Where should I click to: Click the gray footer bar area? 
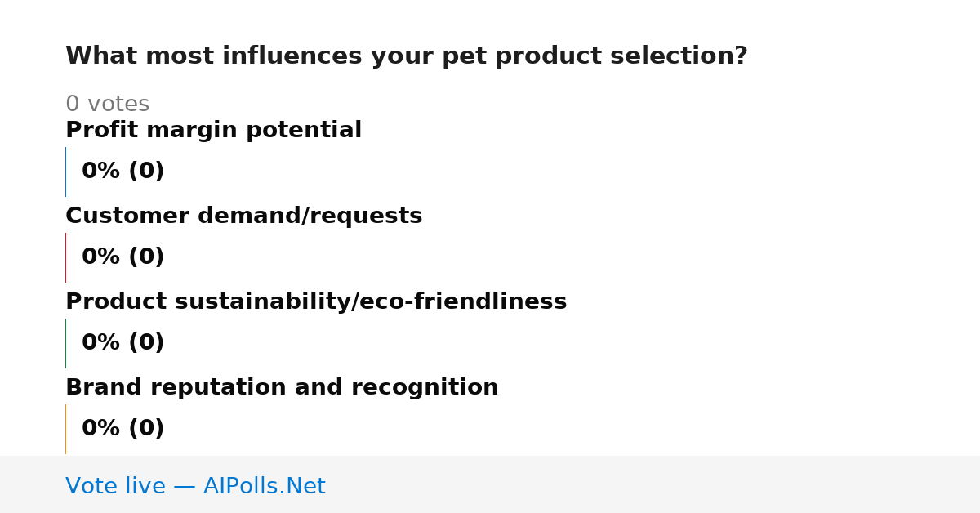pos(490,484)
